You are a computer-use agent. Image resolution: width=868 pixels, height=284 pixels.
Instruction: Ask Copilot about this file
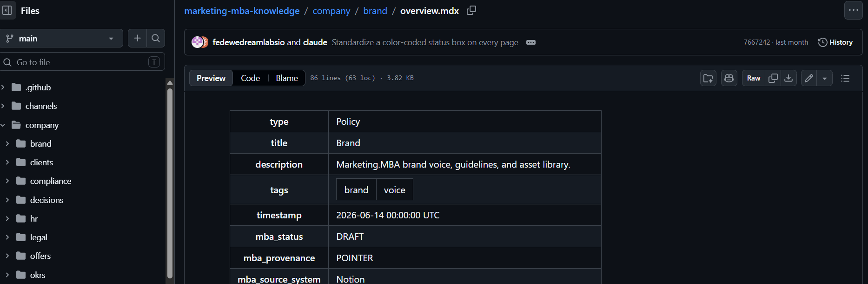pyautogui.click(x=729, y=78)
